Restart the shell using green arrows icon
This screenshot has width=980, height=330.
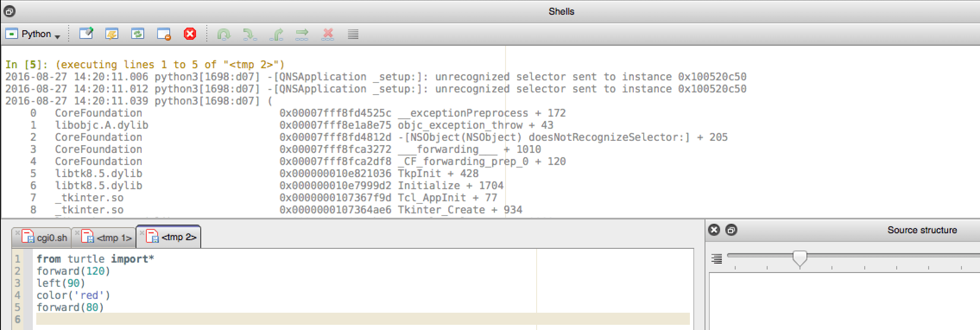(138, 34)
